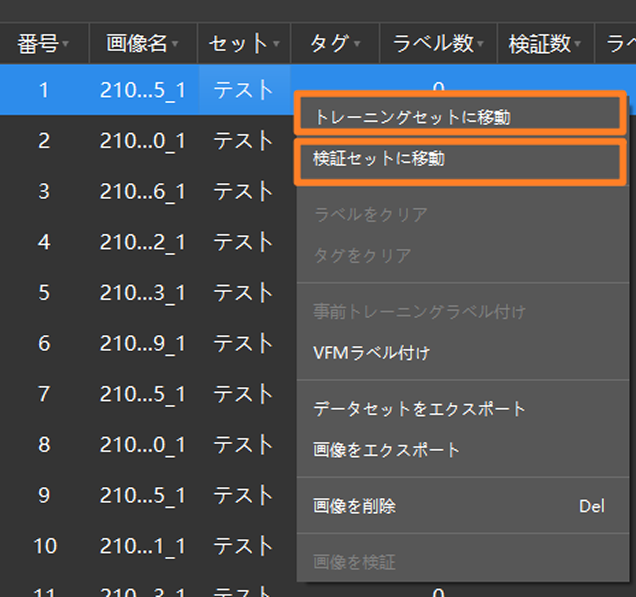Click VFMラベル付け menu entry
This screenshot has width=636, height=597.
click(463, 353)
